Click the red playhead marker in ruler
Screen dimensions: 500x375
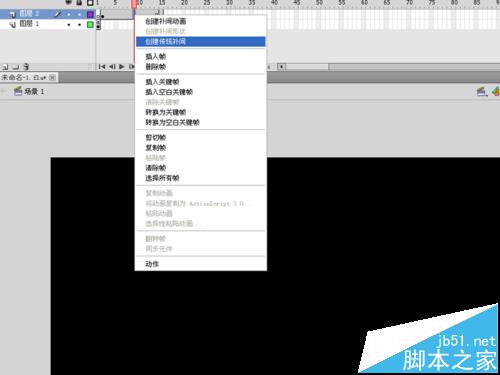coord(134,4)
